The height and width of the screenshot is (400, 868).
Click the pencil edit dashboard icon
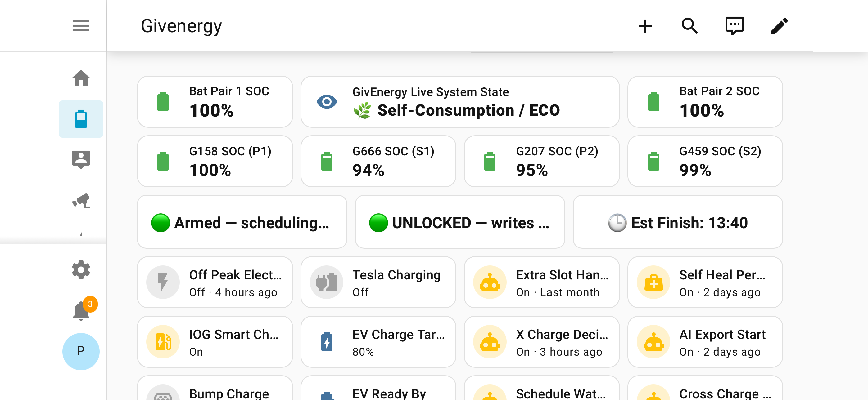[780, 26]
